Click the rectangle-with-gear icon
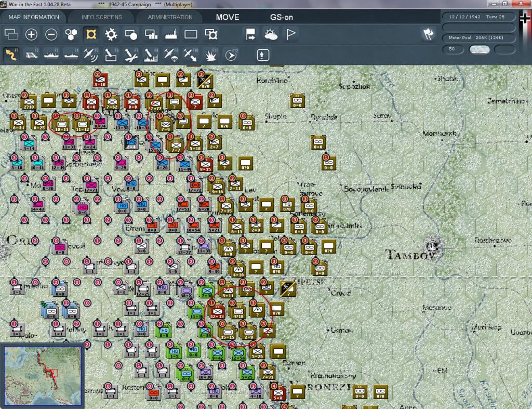This screenshot has height=409, width=532. (211, 35)
